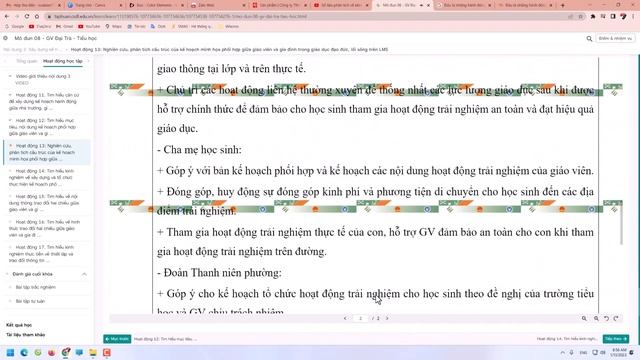Screen dimensions: 640x360
Task: Rotate document counterclockwise
Action: pyautogui.click(x=606, y=318)
